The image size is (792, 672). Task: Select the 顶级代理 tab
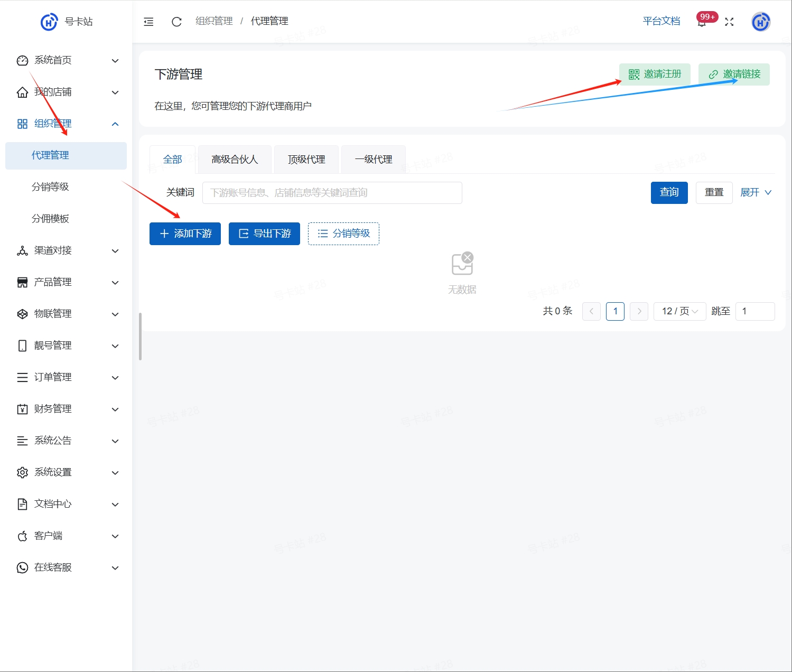(x=306, y=160)
